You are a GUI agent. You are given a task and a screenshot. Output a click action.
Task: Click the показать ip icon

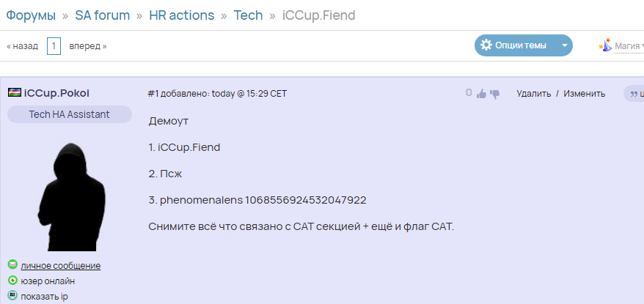click(x=12, y=295)
